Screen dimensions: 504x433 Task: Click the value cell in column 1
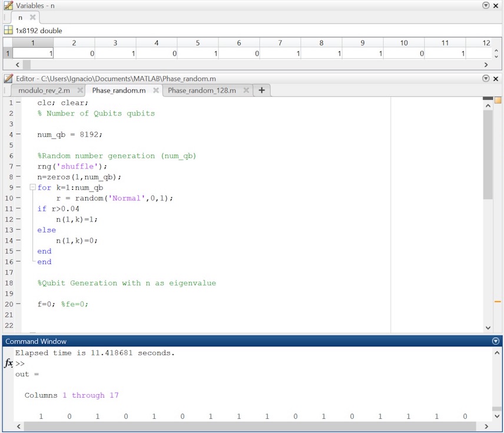[33, 54]
